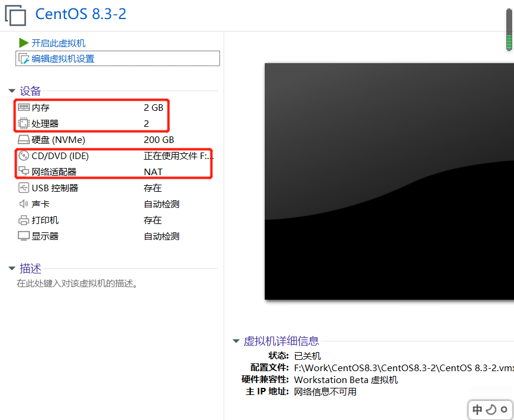Click the CentOS 8.3-2 title text

point(80,14)
